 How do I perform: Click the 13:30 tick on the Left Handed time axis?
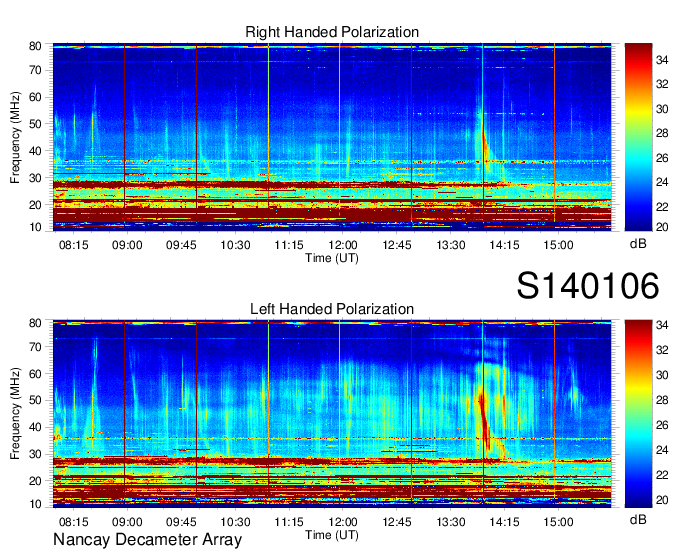451,522
